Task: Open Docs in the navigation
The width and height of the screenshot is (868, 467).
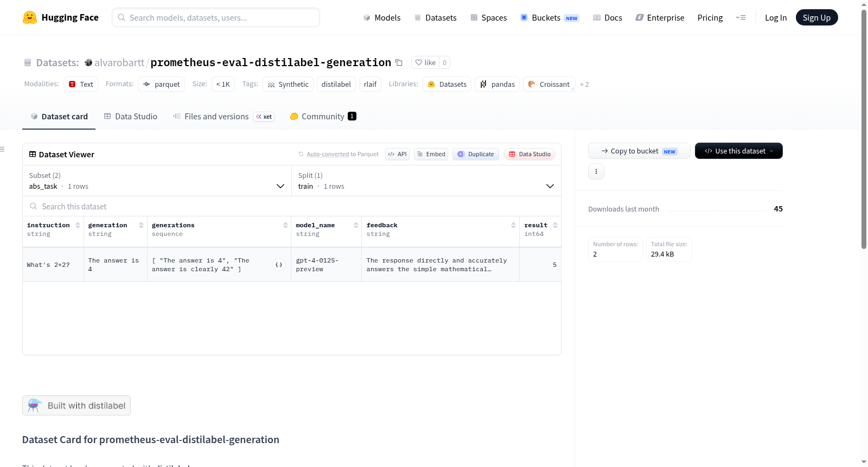Action: pos(608,17)
